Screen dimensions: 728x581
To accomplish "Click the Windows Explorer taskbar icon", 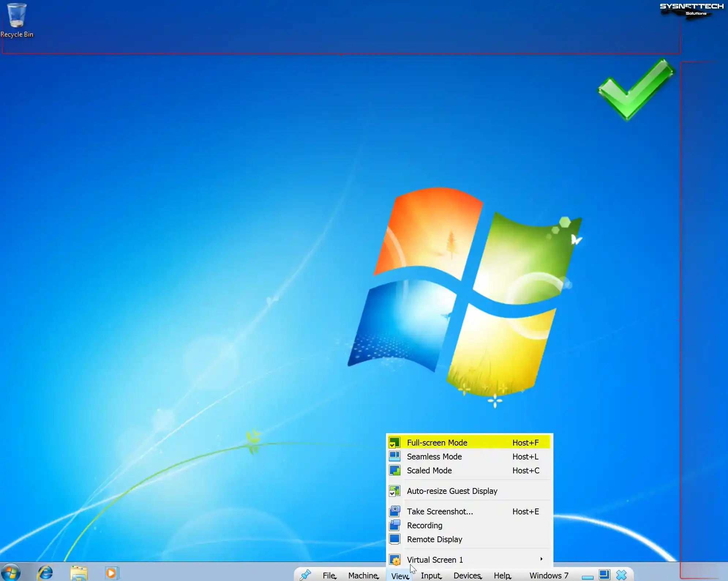I will click(78, 572).
